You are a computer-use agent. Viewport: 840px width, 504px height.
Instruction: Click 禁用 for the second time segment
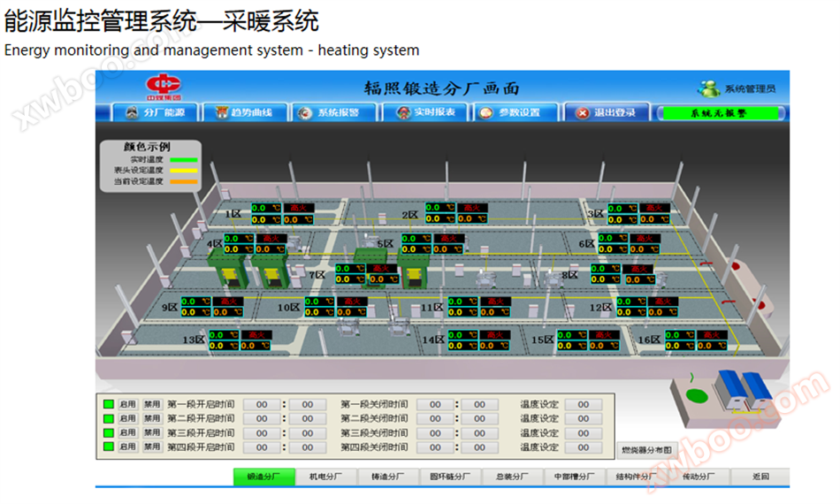click(x=151, y=418)
